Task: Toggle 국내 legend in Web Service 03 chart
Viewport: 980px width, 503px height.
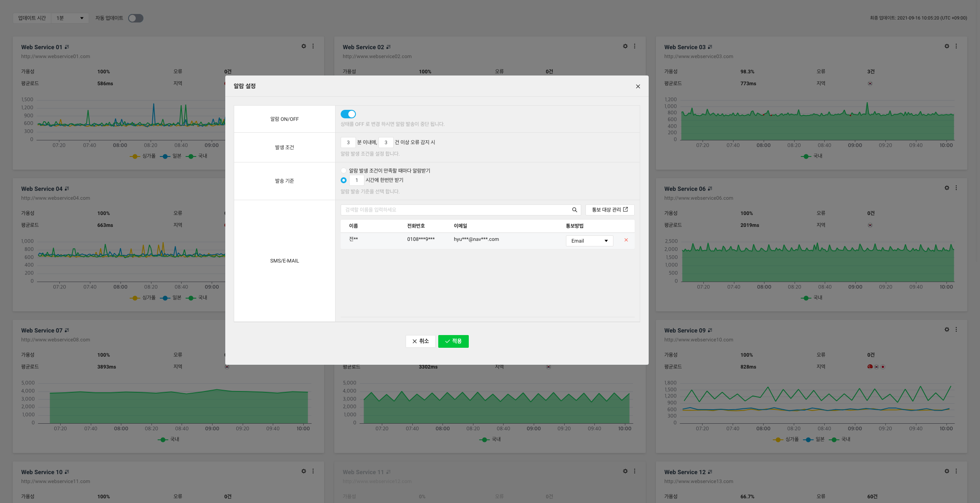Action: 812,156
